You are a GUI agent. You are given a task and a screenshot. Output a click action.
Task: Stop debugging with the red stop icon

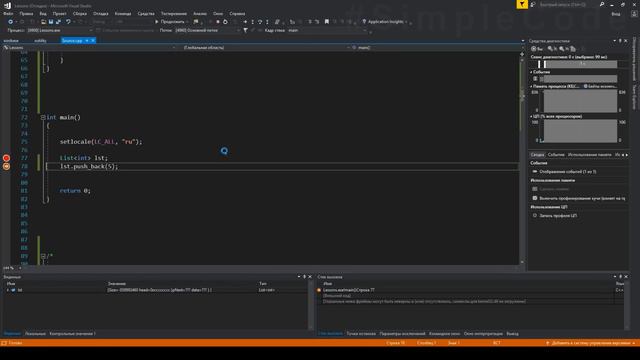tap(218, 22)
